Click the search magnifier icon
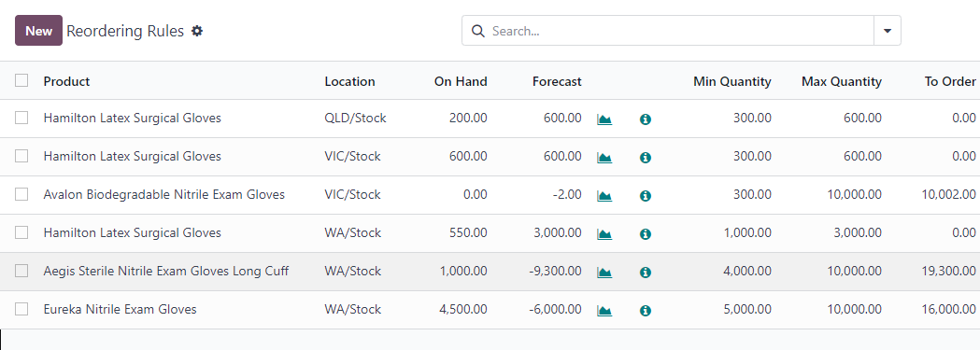Screen dimensions: 980x350 click(478, 31)
